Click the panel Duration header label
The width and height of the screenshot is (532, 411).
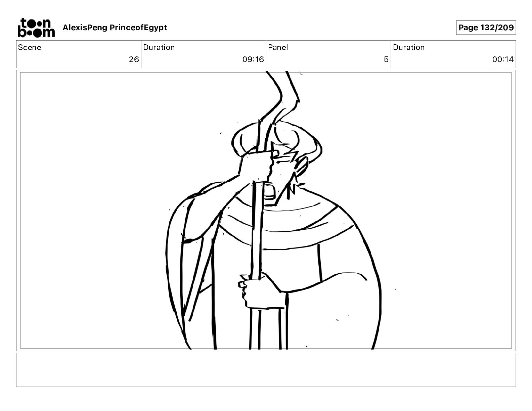409,47
